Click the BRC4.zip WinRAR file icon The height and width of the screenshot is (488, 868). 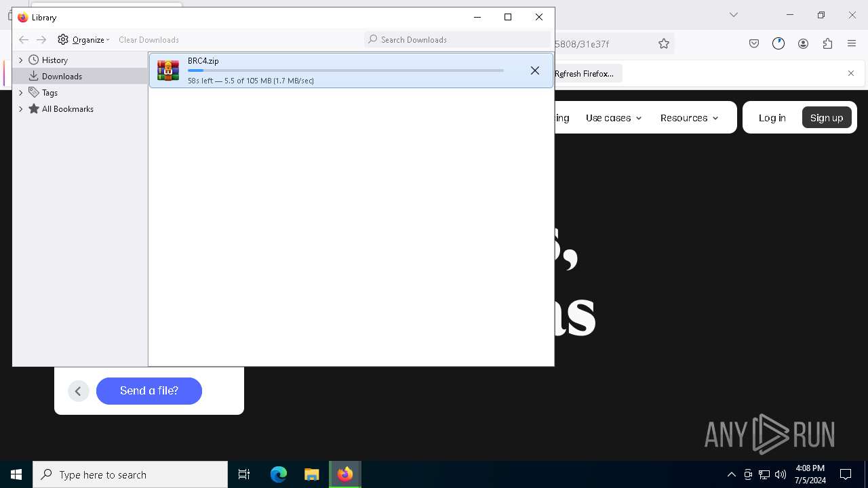coord(168,70)
